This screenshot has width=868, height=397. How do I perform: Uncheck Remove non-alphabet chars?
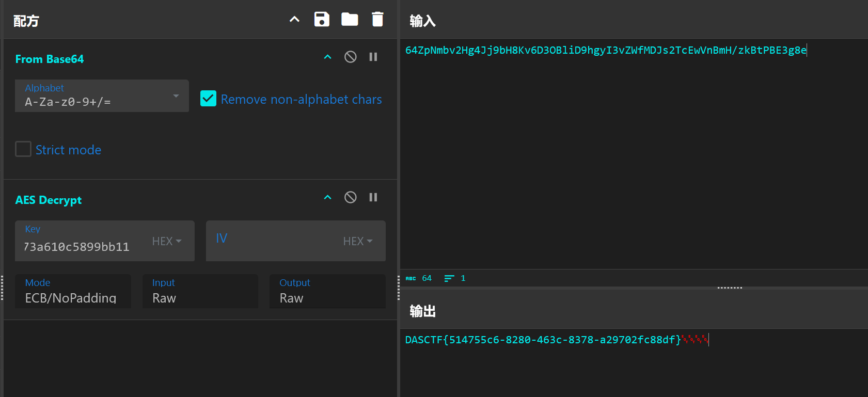tap(209, 99)
